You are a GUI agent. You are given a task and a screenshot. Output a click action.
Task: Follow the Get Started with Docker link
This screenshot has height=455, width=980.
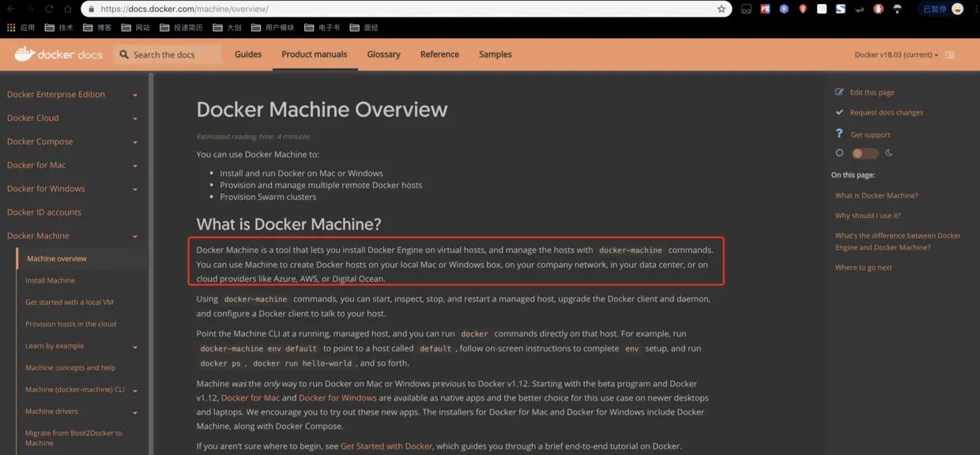pyautogui.click(x=386, y=446)
